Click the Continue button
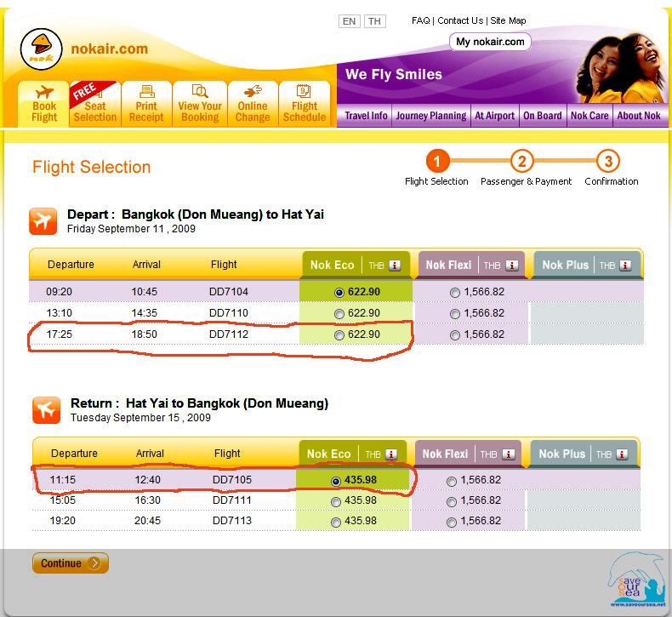The height and width of the screenshot is (617, 672). [x=71, y=563]
